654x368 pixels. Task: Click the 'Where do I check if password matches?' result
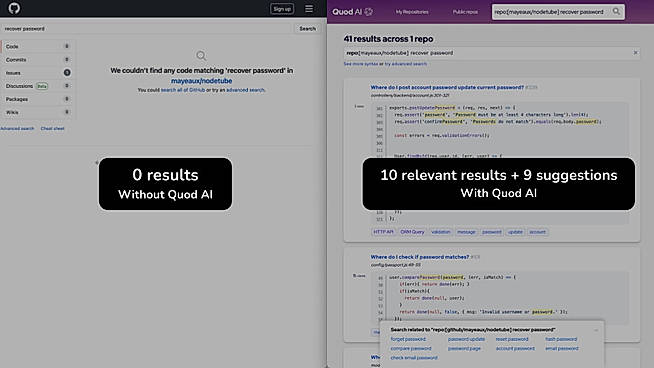[420, 257]
